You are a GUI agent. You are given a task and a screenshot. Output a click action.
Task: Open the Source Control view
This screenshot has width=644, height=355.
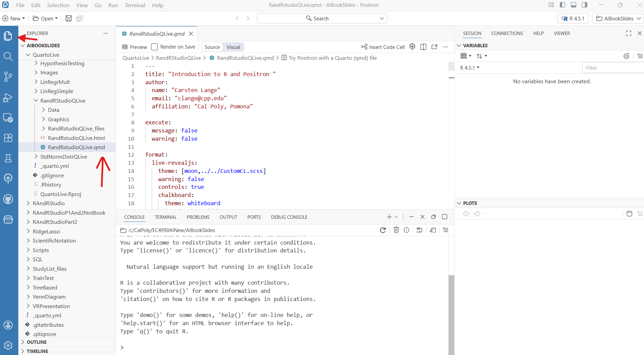coord(8,77)
